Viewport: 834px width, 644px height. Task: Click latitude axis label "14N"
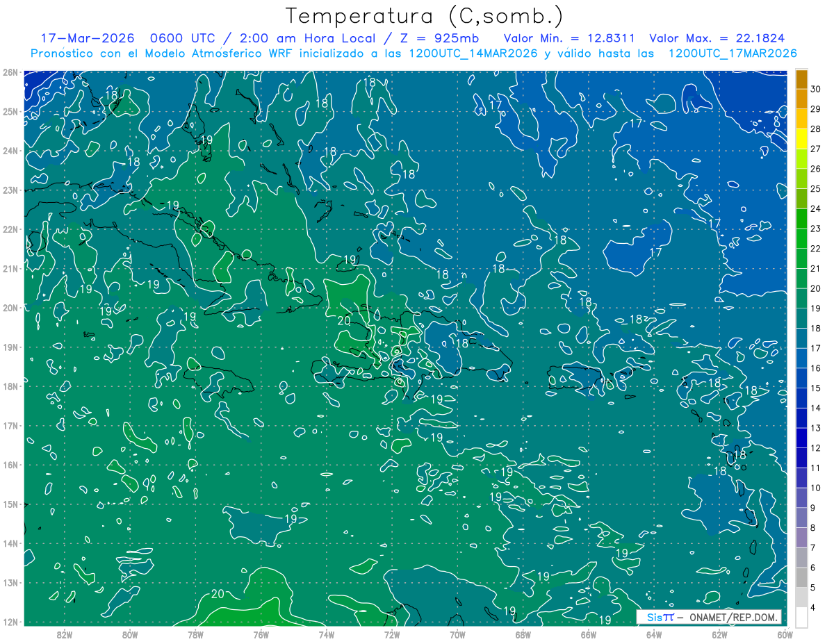pyautogui.click(x=10, y=543)
